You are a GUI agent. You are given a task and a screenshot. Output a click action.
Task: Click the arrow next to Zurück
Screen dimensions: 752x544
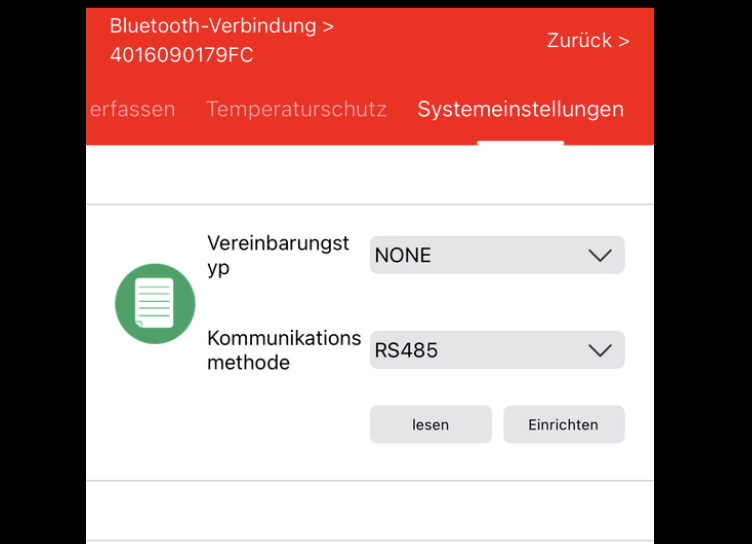point(624,41)
